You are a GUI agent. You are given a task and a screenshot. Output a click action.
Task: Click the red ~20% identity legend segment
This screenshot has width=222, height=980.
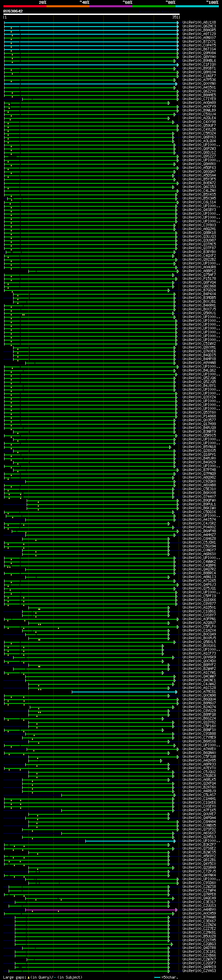pos(25,6)
